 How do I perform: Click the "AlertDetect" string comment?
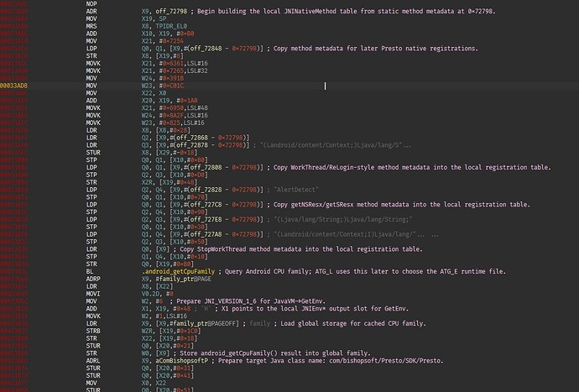click(295, 190)
